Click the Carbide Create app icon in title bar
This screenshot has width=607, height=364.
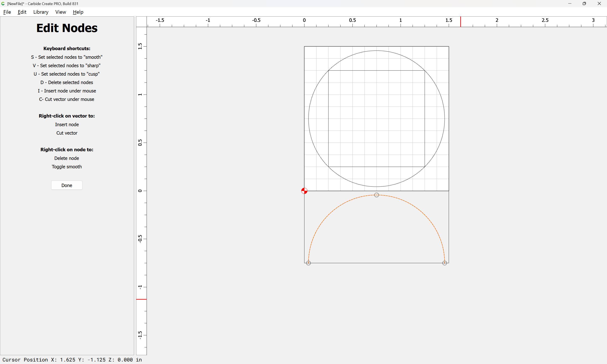click(x=3, y=4)
